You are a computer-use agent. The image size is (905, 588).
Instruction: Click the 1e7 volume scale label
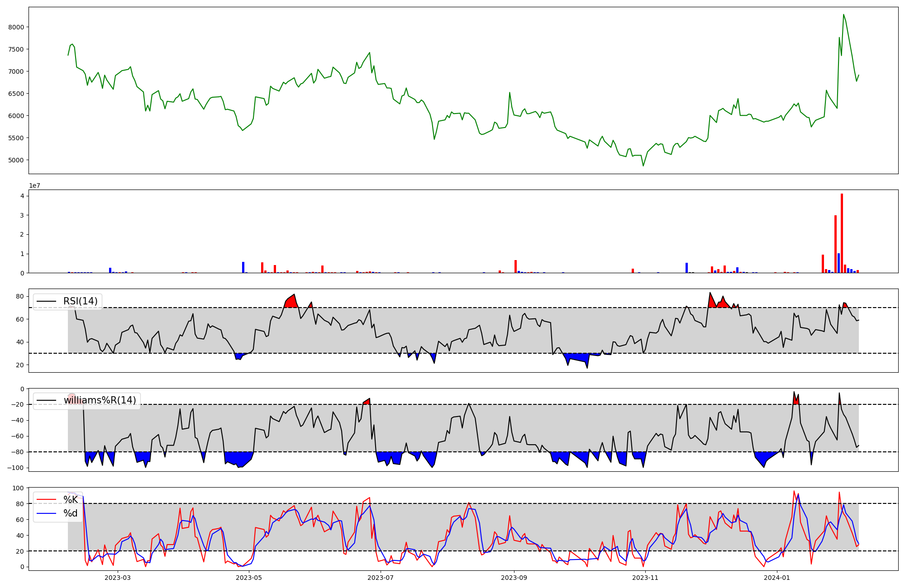(x=35, y=185)
